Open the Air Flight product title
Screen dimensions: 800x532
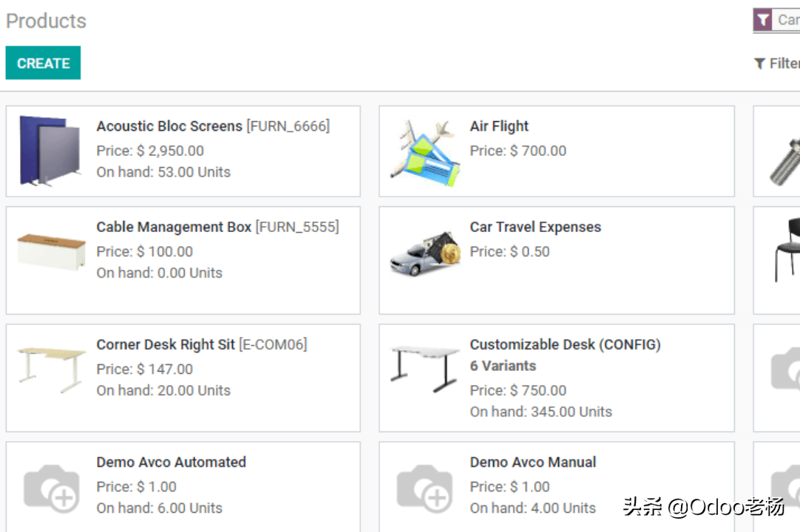[499, 126]
